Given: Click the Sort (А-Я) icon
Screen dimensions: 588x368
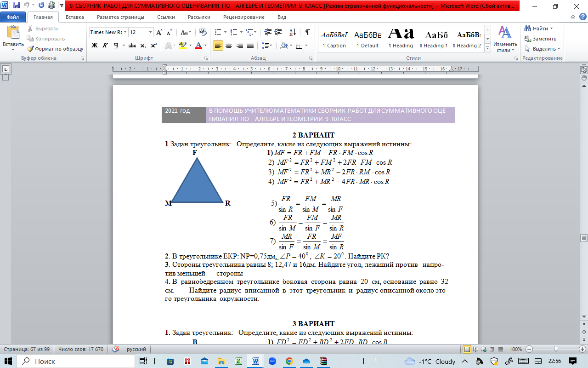Looking at the screenshot, I should tap(293, 32).
